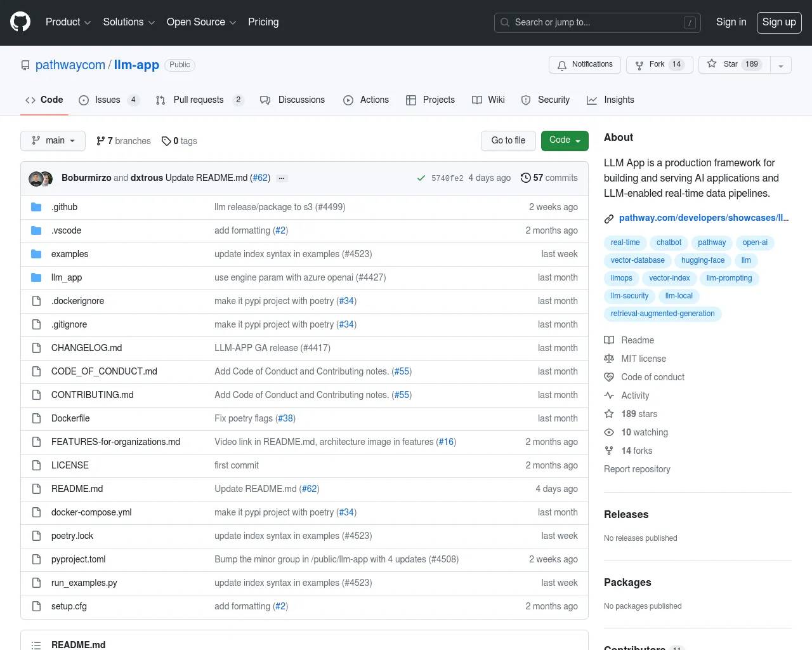
Task: Click the CONTRIBUTING.md file icon
Action: (x=36, y=395)
